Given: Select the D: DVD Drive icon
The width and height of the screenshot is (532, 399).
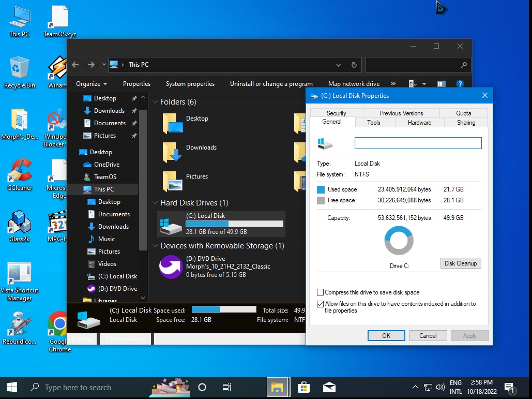Looking at the screenshot, I should [171, 267].
